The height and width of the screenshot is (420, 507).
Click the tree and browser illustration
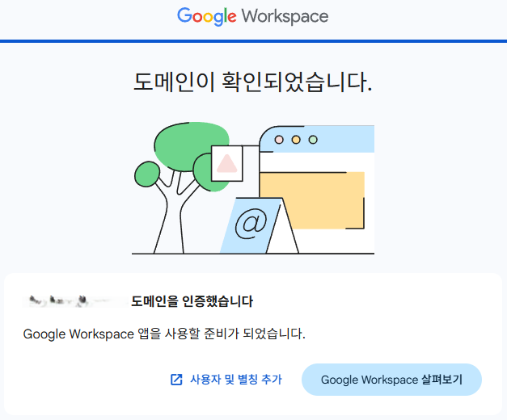pos(253,188)
